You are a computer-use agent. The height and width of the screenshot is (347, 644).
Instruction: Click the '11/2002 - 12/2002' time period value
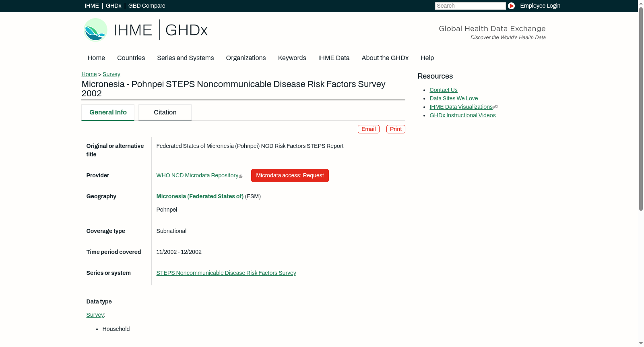tap(179, 252)
